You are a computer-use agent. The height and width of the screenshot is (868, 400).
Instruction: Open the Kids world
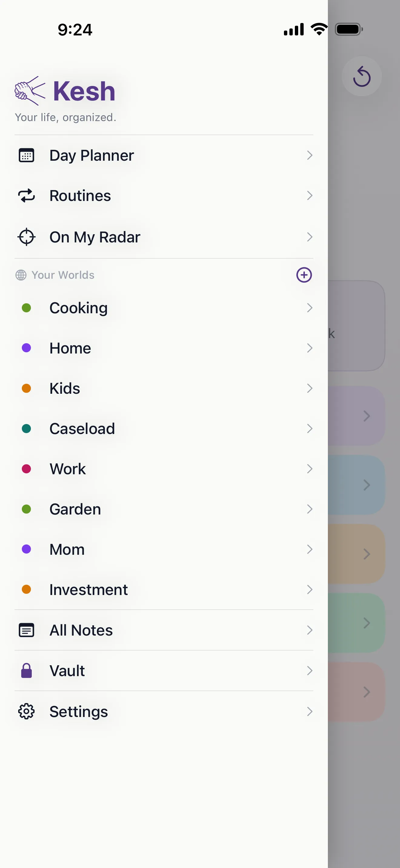164,388
